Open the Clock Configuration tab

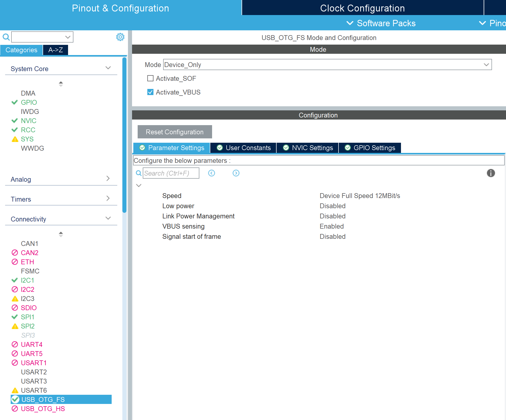pos(362,8)
